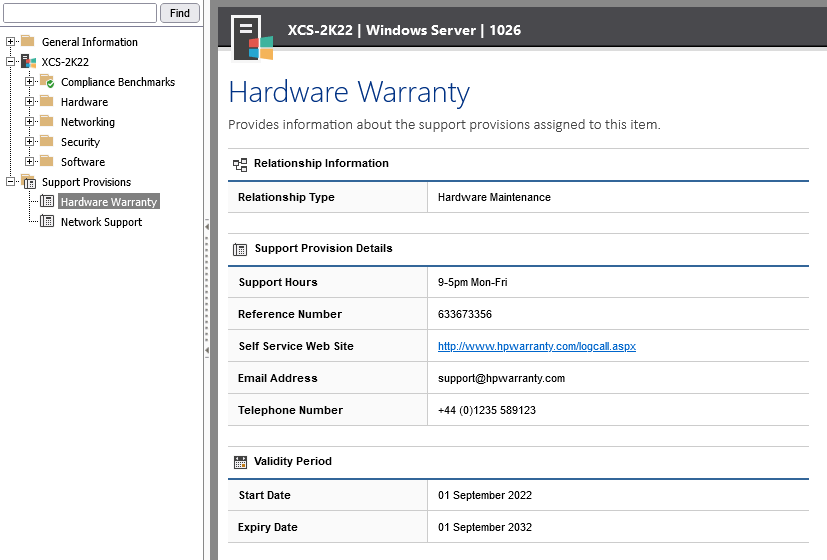
Task: Click the support@hpwarranty.com email value
Action: [x=501, y=378]
